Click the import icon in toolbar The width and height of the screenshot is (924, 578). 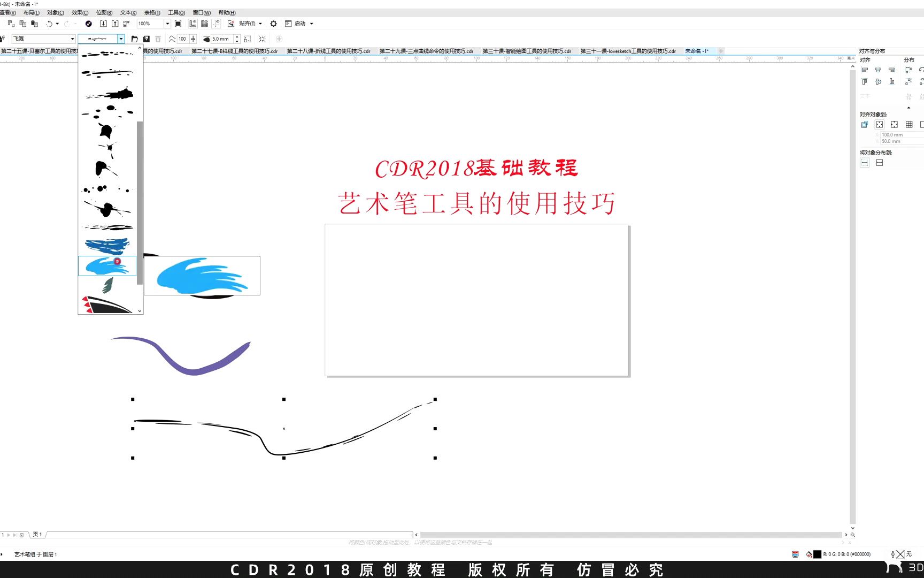(x=103, y=24)
